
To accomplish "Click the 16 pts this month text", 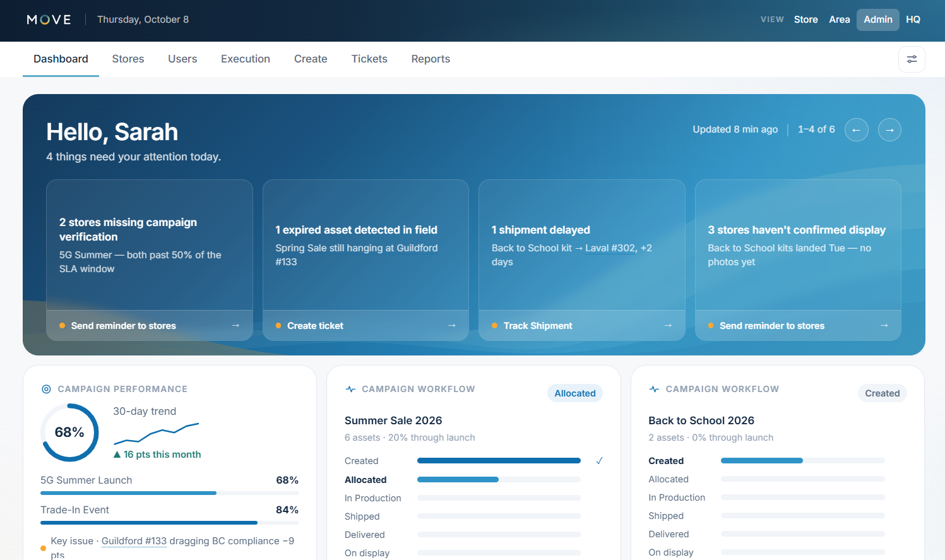I will click(162, 455).
